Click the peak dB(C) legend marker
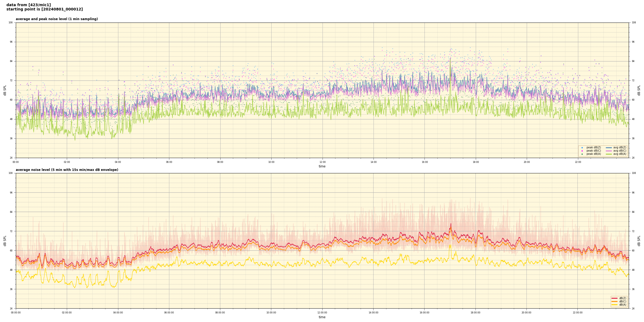 582,151
